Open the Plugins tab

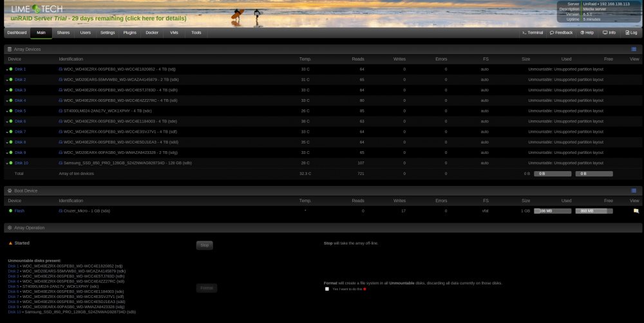tap(130, 33)
